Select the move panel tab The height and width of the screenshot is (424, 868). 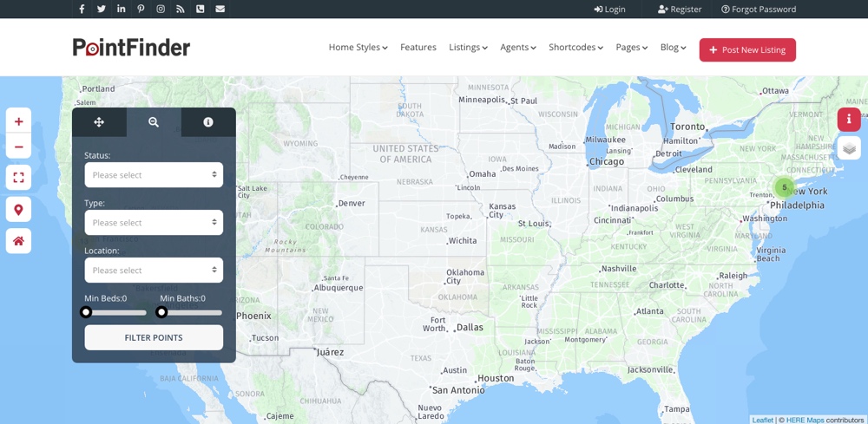[x=99, y=122]
